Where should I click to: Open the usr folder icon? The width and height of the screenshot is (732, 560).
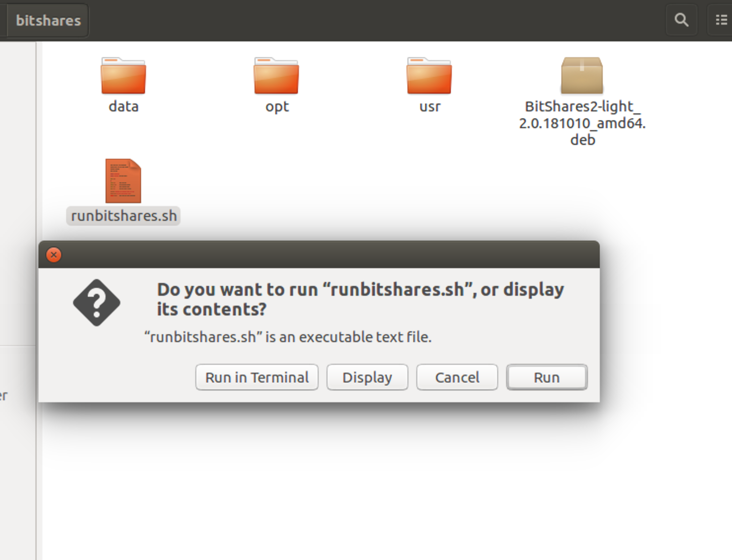tap(429, 75)
